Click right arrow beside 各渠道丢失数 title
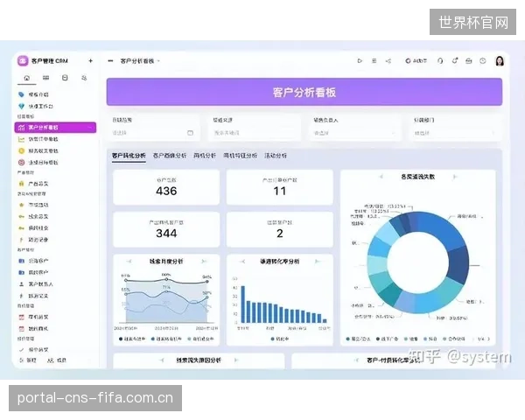This screenshot has height=420, width=525. [455, 177]
